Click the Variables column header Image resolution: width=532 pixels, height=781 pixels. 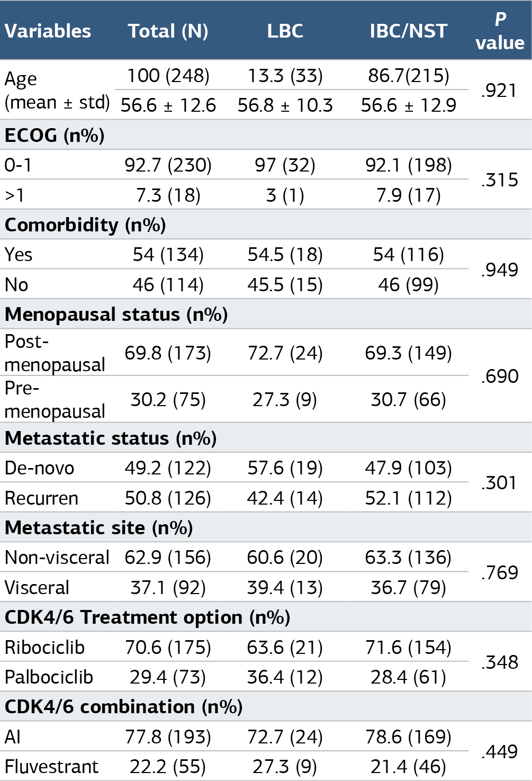pyautogui.click(x=48, y=31)
